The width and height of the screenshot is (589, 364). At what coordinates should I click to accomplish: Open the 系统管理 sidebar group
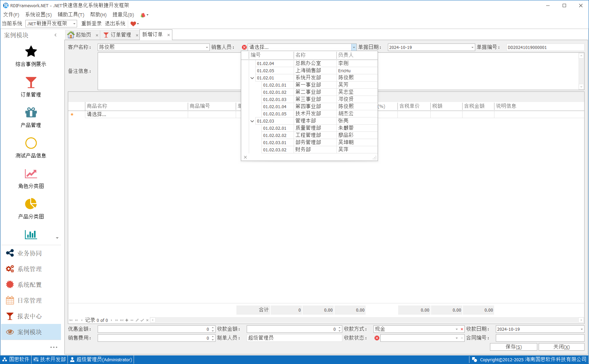tap(29, 269)
